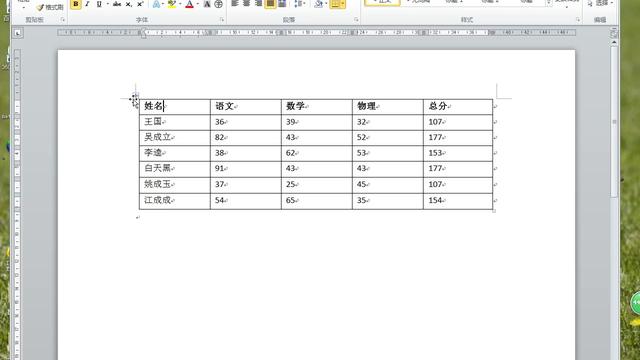The width and height of the screenshot is (640, 360).
Task: Click the view ruler button above scrollbar
Action: click(614, 33)
